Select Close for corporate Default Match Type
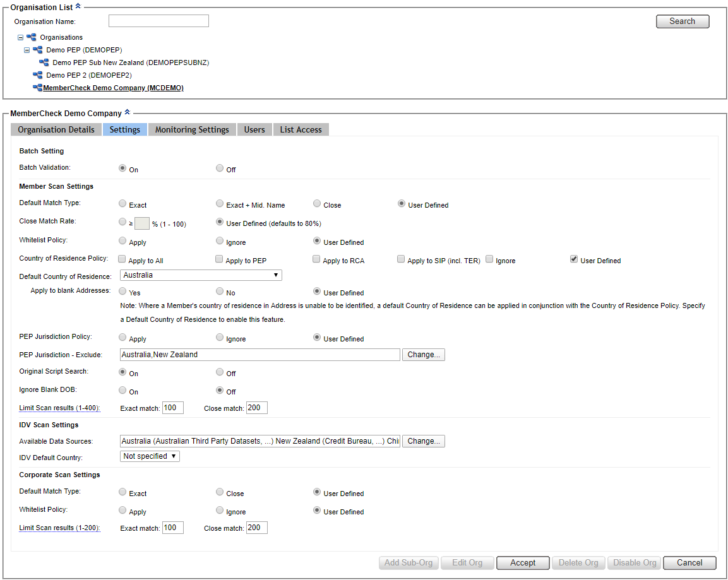The width and height of the screenshot is (728, 580). tap(220, 492)
